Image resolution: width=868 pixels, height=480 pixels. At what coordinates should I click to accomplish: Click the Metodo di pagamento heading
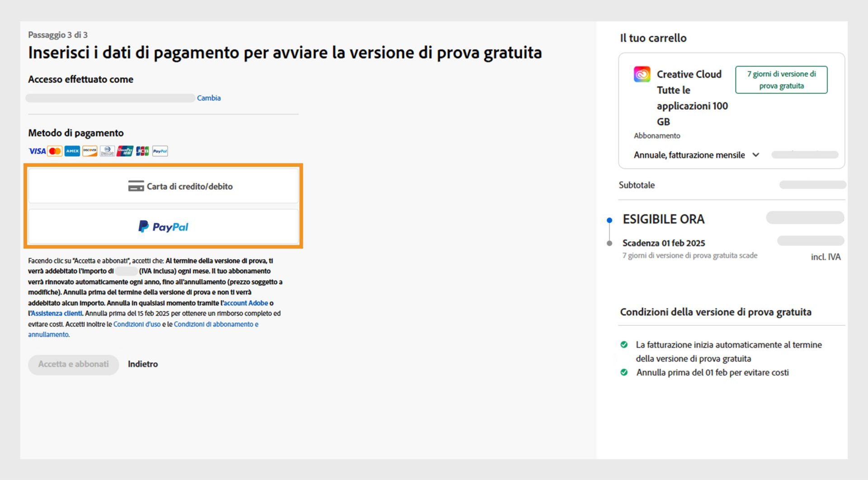click(76, 133)
